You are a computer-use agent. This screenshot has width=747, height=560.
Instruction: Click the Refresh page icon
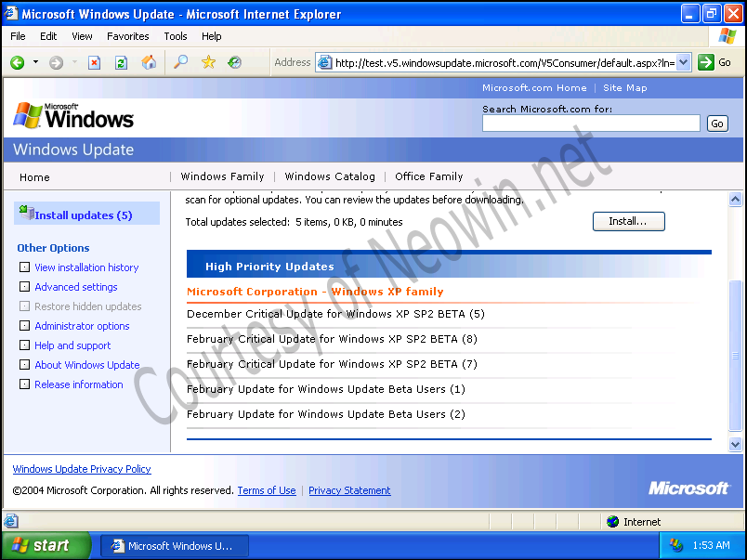point(121,62)
